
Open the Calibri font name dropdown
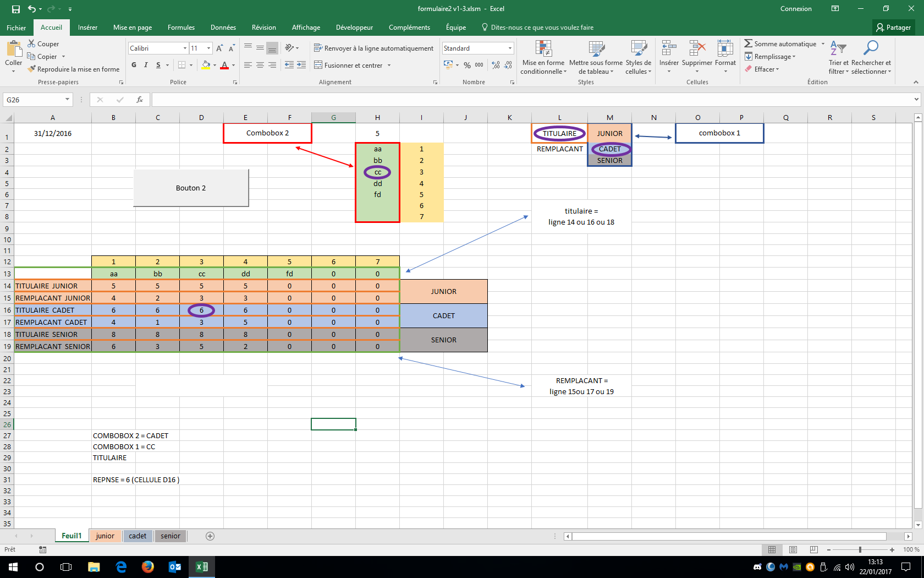pyautogui.click(x=185, y=48)
